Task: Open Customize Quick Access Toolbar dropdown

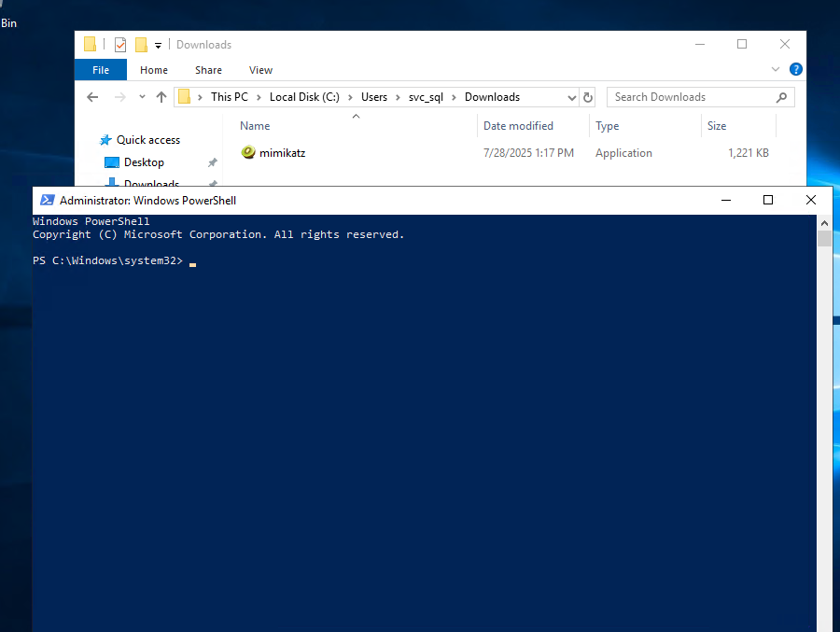Action: (158, 46)
